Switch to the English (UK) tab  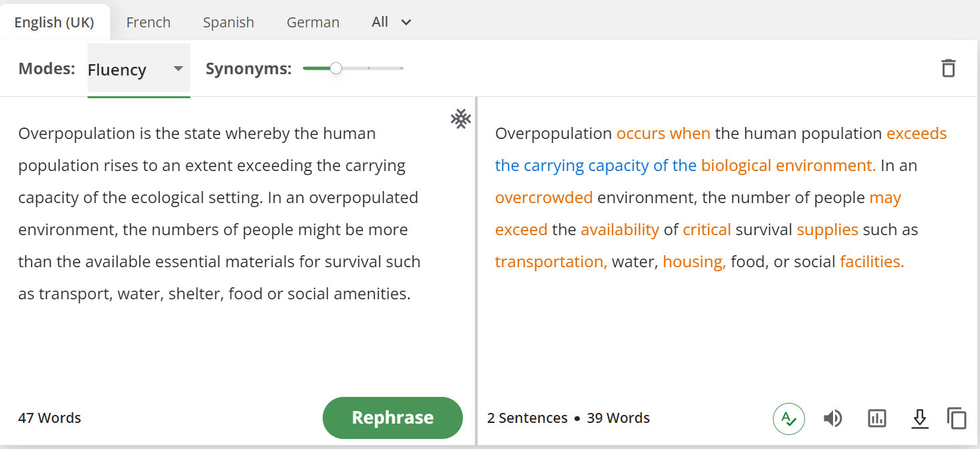pyautogui.click(x=54, y=23)
